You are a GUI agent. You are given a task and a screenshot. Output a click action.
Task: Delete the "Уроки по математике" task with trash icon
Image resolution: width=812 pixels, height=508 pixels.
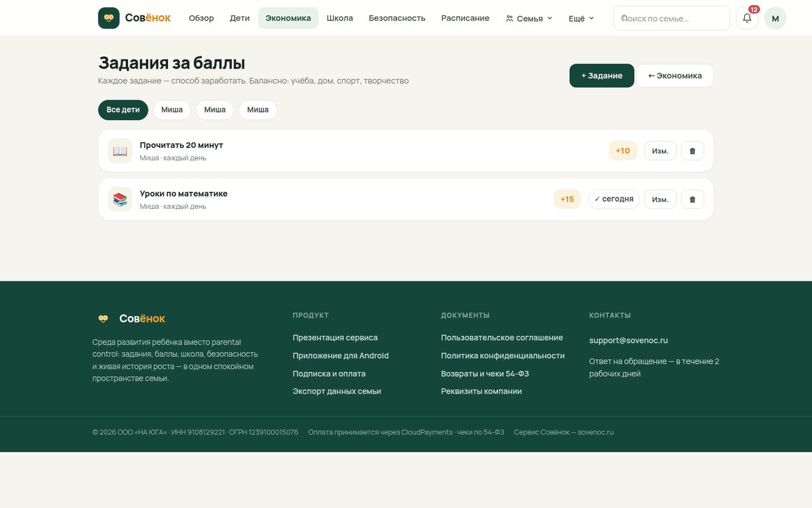tap(692, 199)
